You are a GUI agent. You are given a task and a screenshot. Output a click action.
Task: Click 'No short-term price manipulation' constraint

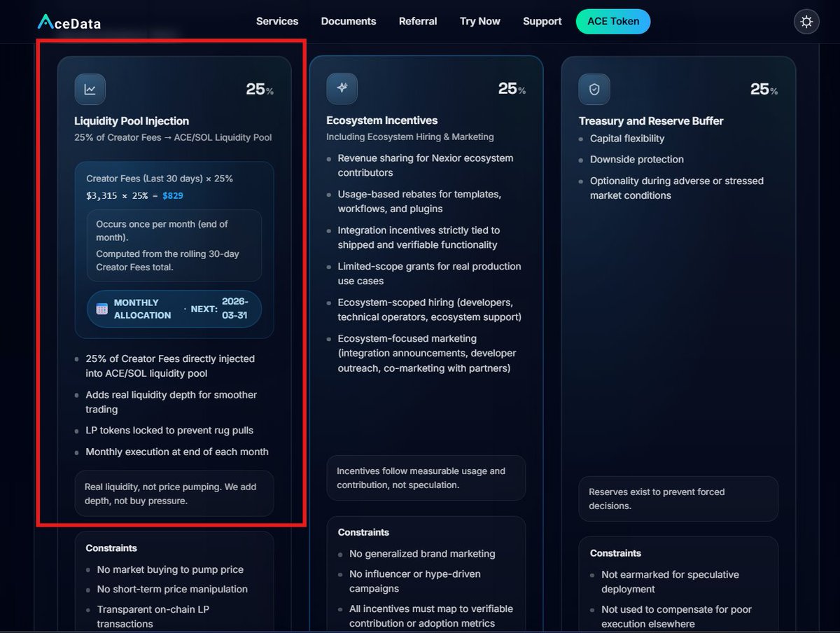pyautogui.click(x=172, y=590)
